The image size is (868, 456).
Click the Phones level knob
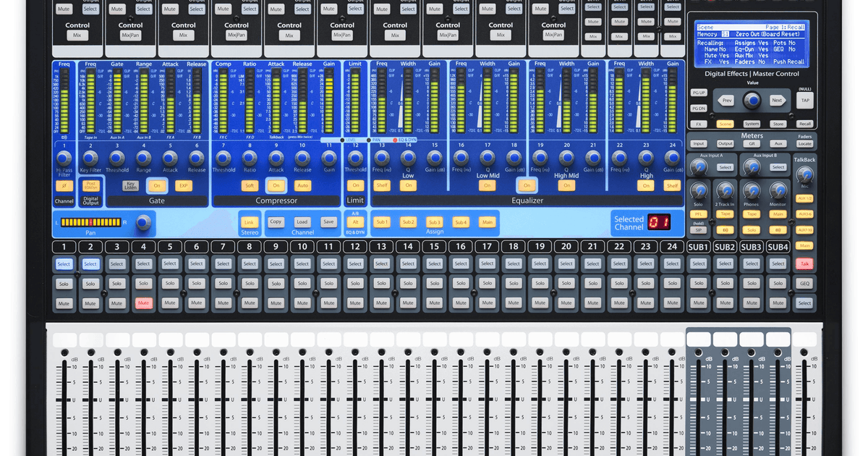coord(752,190)
